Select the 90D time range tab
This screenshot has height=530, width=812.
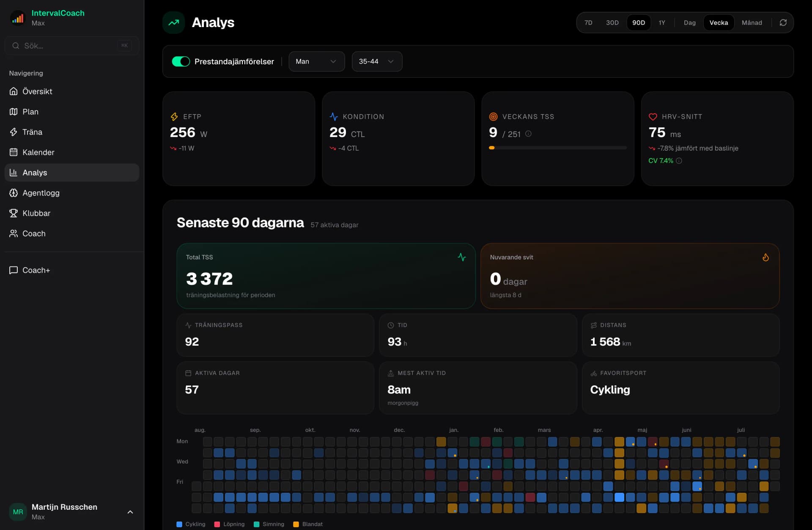click(x=639, y=23)
